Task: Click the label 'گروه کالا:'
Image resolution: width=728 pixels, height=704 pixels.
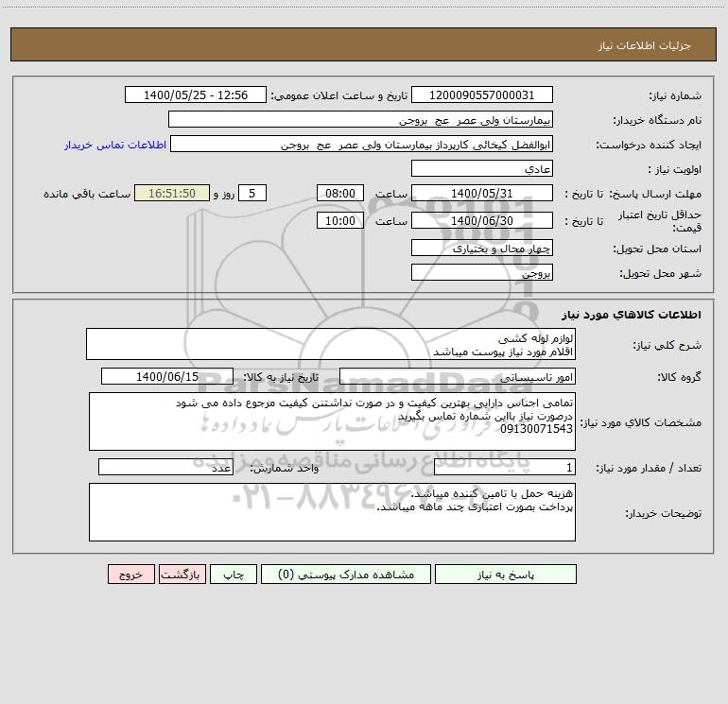Action: pos(679,377)
